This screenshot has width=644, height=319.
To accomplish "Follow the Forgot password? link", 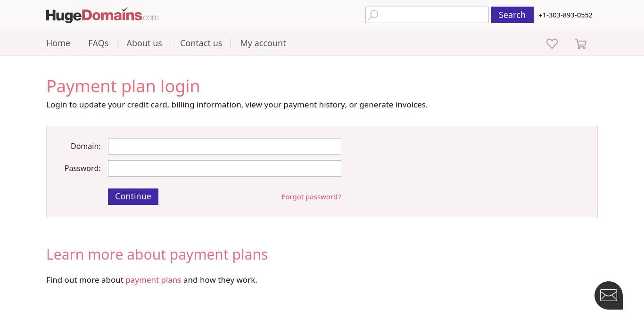I will coord(311,197).
